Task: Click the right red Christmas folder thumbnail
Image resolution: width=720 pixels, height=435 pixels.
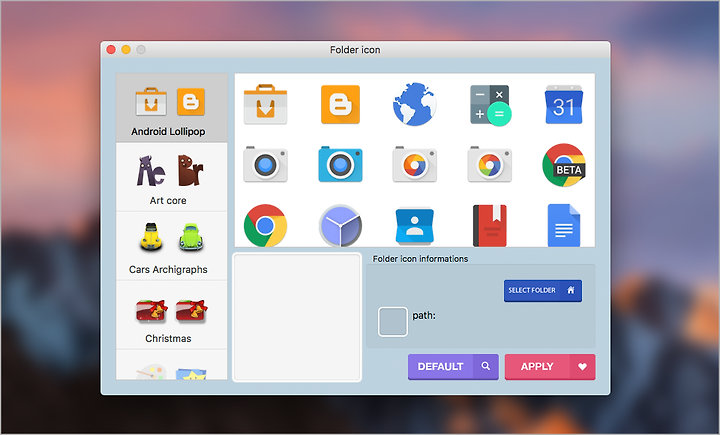Action: (191, 310)
